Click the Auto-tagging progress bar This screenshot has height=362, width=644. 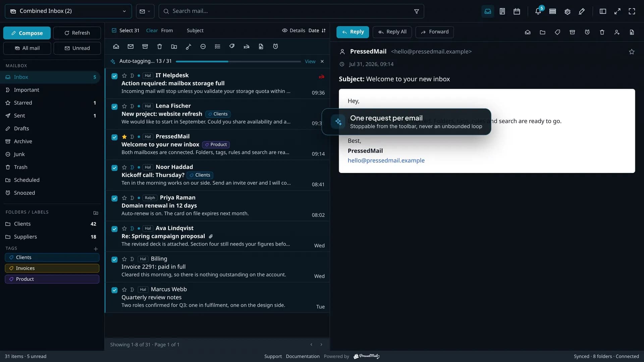pos(238,62)
